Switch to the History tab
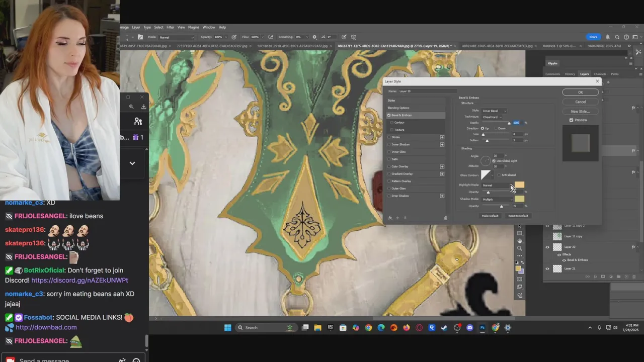Viewport: 644px width, 362px height. tap(570, 74)
